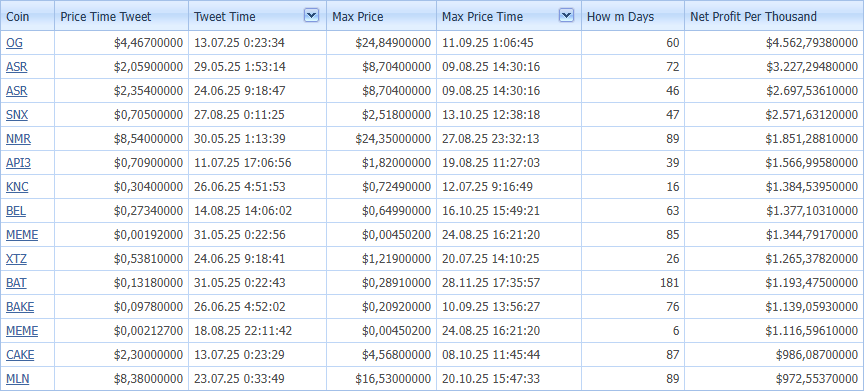Select the days value 181
This screenshot has width=864, height=391.
(633, 283)
